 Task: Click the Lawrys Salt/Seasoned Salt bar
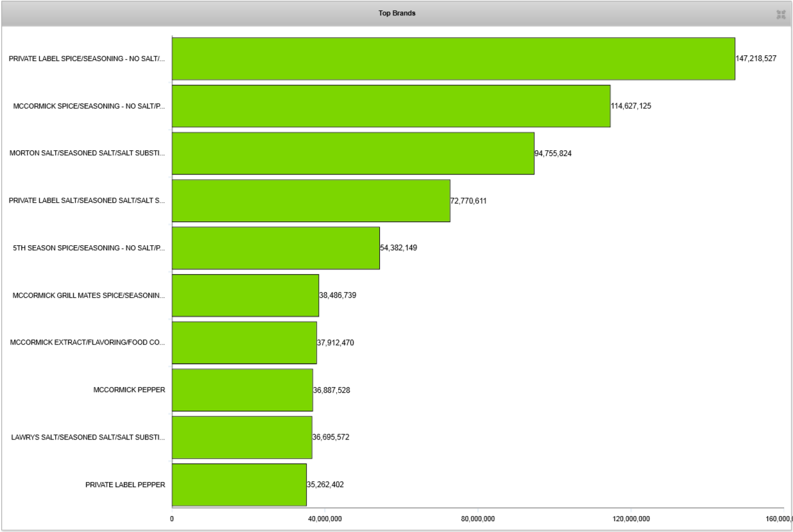(241, 437)
